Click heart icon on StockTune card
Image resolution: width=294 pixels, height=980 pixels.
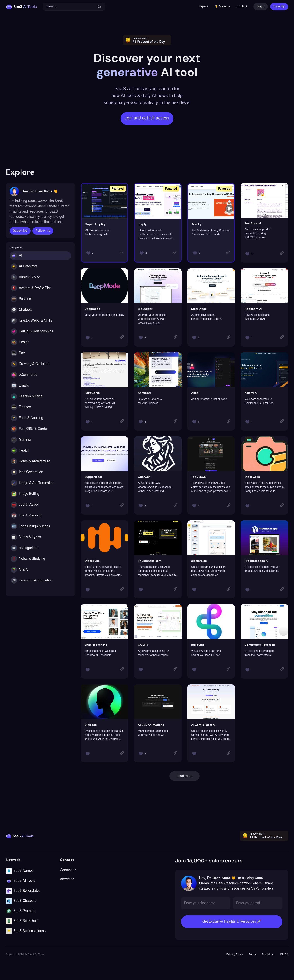(x=87, y=590)
